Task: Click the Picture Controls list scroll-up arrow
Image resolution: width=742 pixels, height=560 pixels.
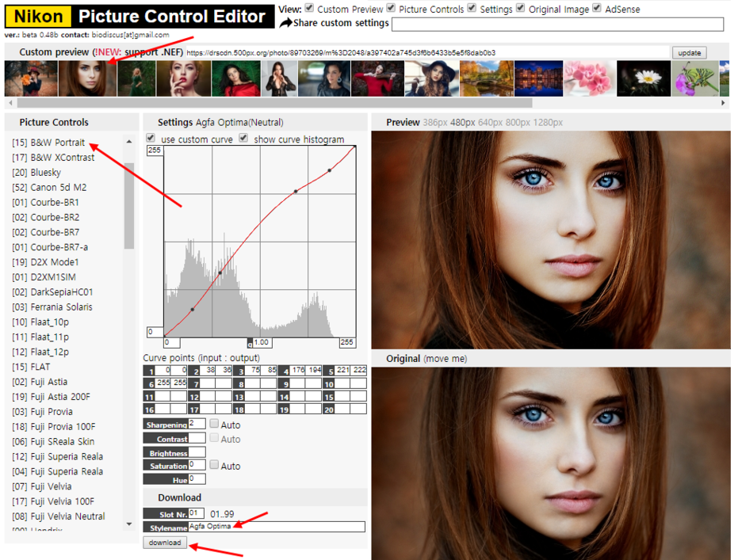Action: [x=129, y=142]
